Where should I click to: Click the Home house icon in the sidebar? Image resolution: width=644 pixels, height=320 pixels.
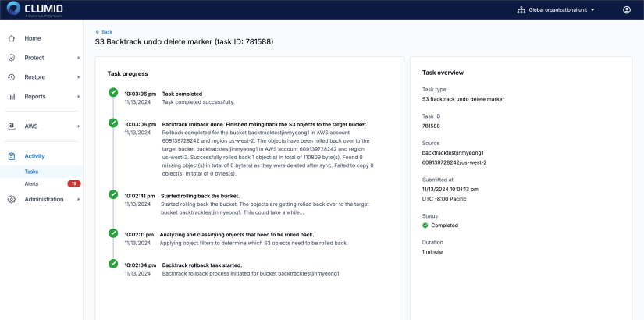point(12,38)
